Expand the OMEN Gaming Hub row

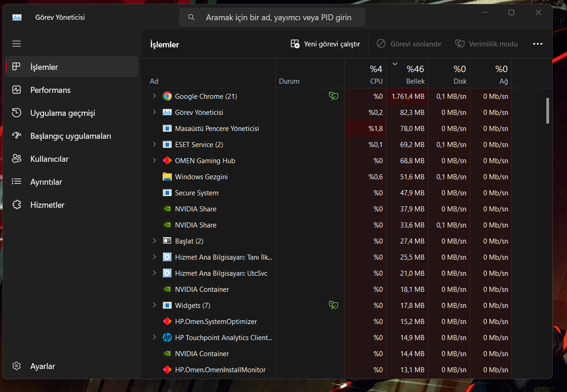pyautogui.click(x=154, y=160)
